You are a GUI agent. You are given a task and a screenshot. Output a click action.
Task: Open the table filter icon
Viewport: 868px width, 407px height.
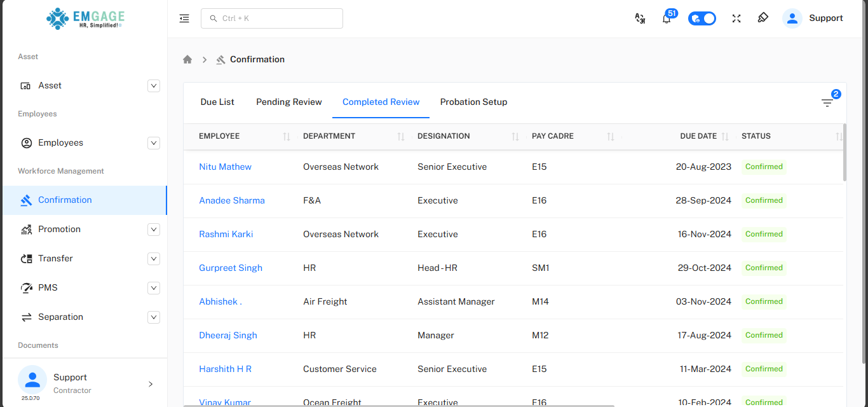coord(827,102)
